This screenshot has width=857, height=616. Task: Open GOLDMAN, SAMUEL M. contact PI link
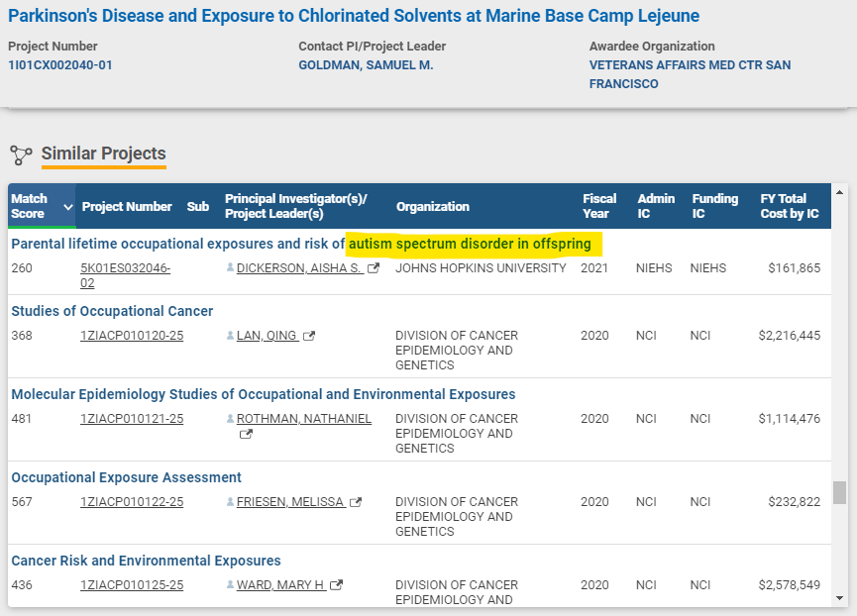366,65
